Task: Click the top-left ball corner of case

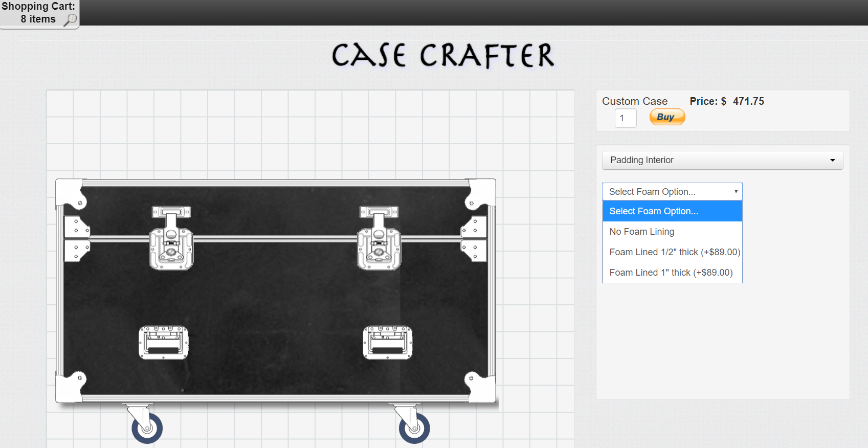Action: click(71, 193)
